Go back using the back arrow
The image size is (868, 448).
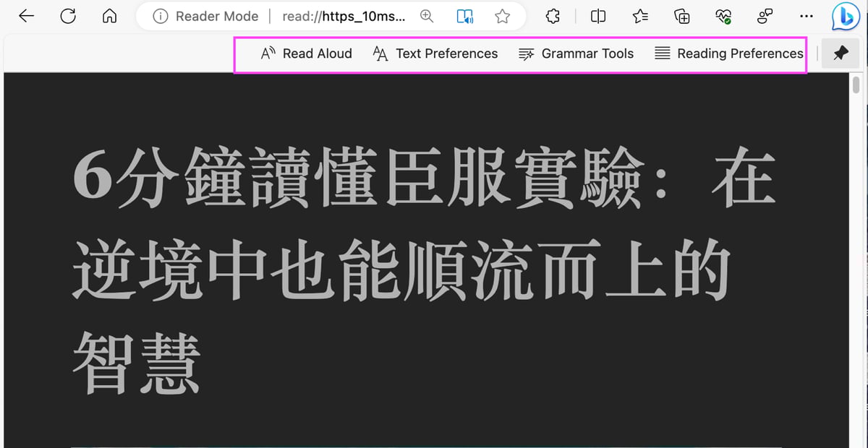click(27, 16)
